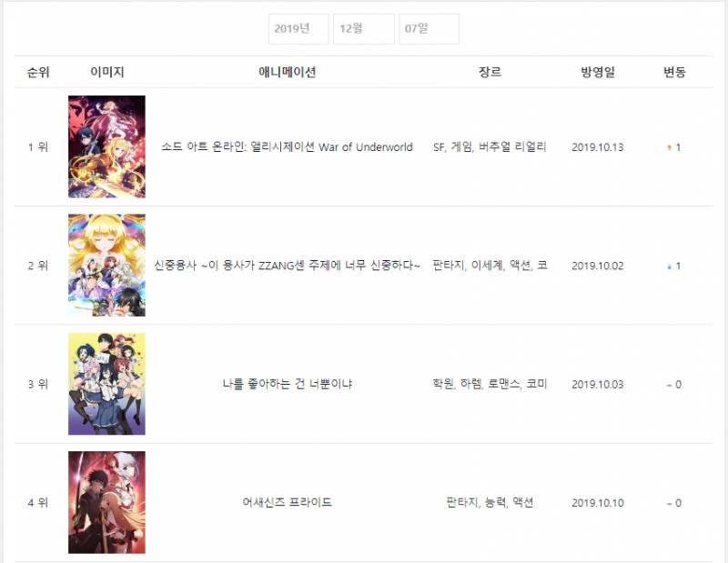
Task: Open the 나를 좋아하는 건 너뿐이냐 title link
Action: click(287, 384)
